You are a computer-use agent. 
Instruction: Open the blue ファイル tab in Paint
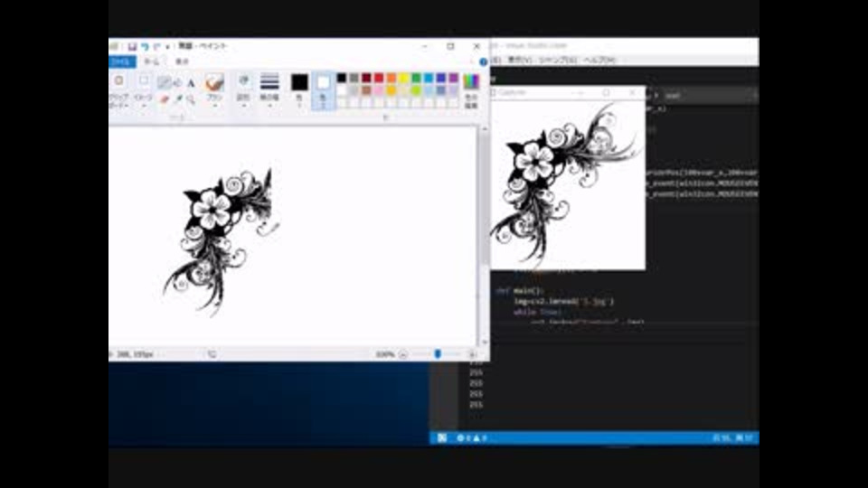122,61
